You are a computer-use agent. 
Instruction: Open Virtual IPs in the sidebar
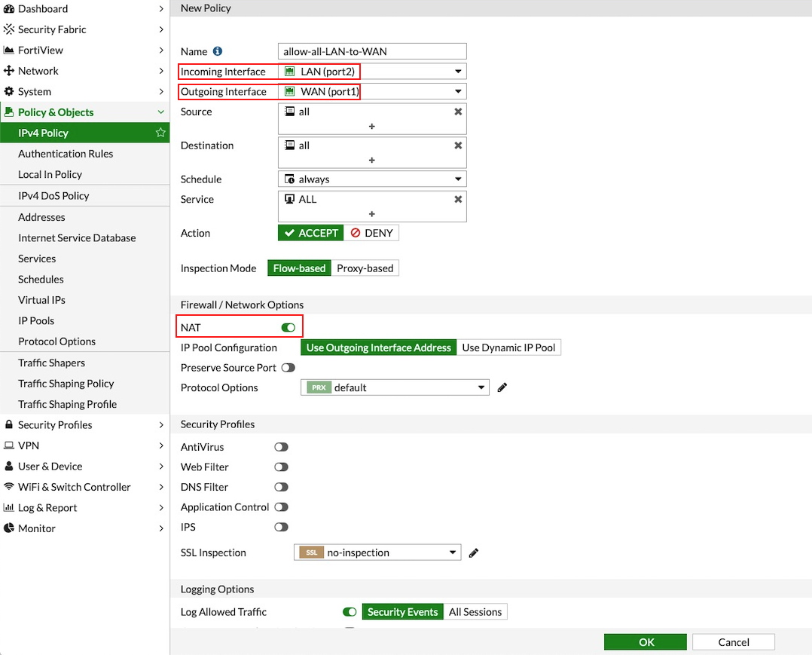[41, 300]
